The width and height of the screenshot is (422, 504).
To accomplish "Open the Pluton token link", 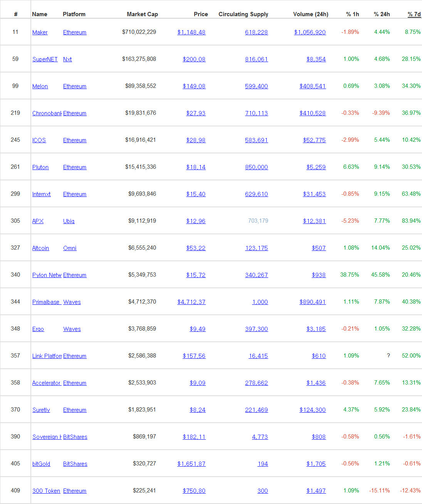I will (x=40, y=167).
